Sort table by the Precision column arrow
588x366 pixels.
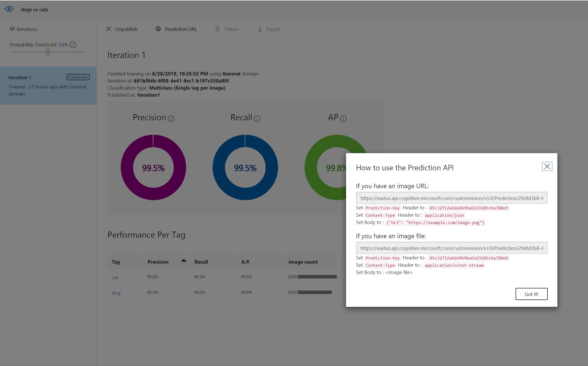click(184, 261)
